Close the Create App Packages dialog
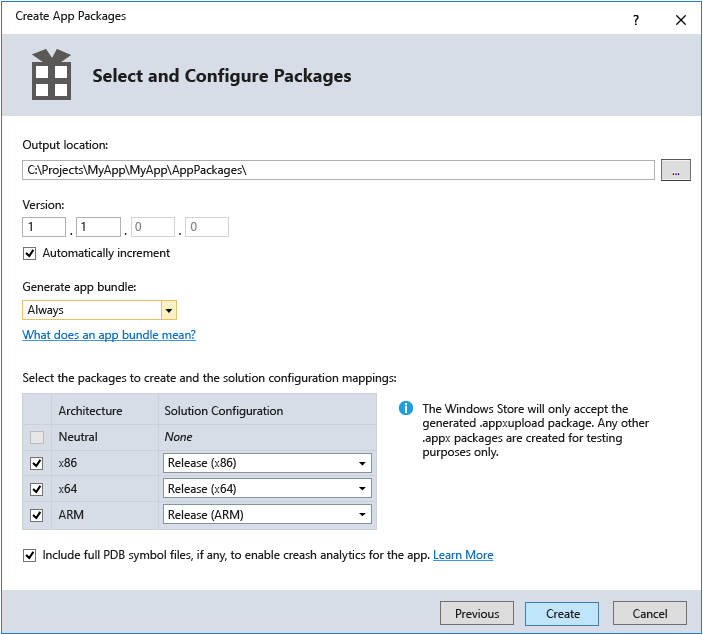The height and width of the screenshot is (635, 703). (x=681, y=19)
